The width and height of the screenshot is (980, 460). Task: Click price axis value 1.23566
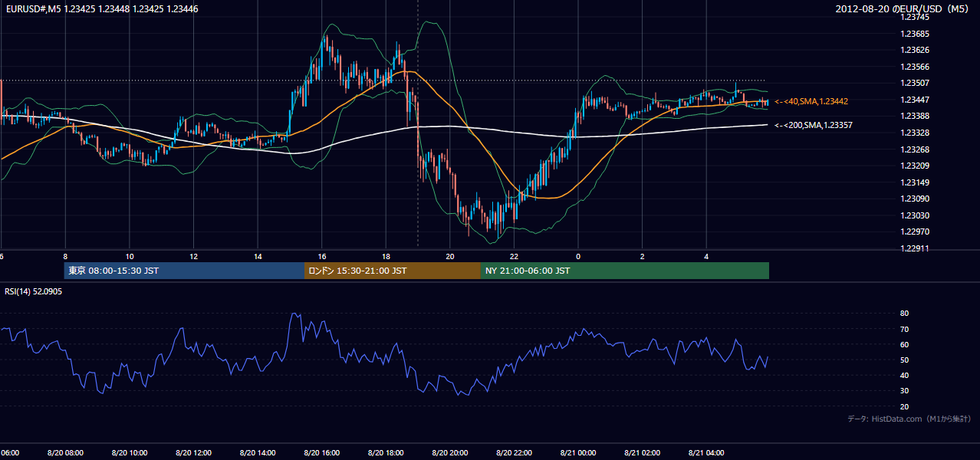click(x=915, y=67)
